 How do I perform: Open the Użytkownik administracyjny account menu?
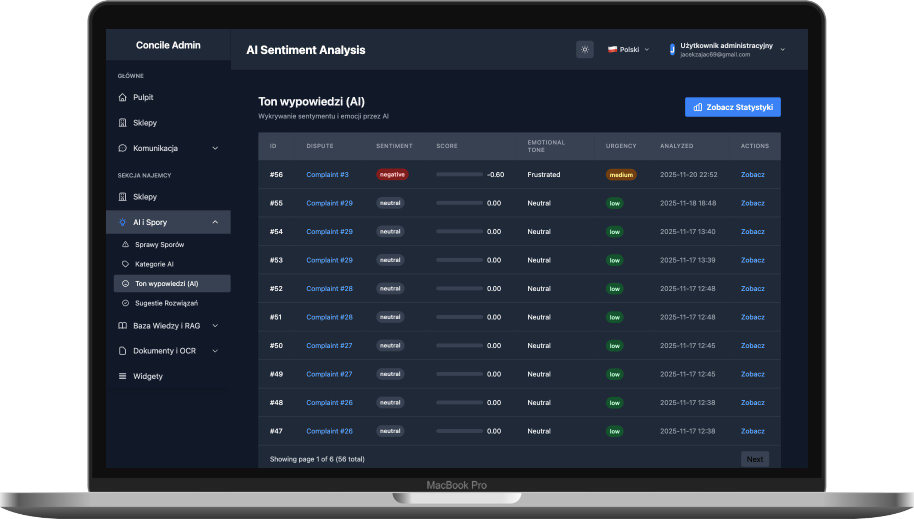[x=730, y=49]
